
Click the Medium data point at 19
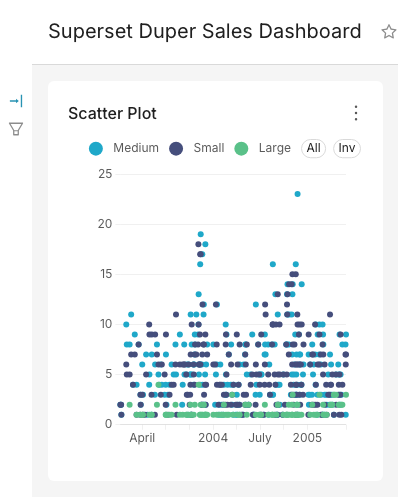(x=201, y=234)
